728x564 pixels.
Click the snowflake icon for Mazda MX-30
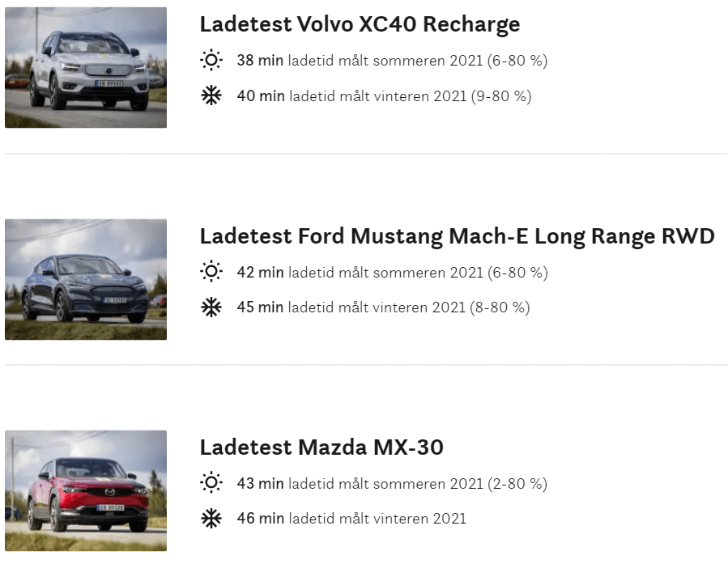point(211,519)
